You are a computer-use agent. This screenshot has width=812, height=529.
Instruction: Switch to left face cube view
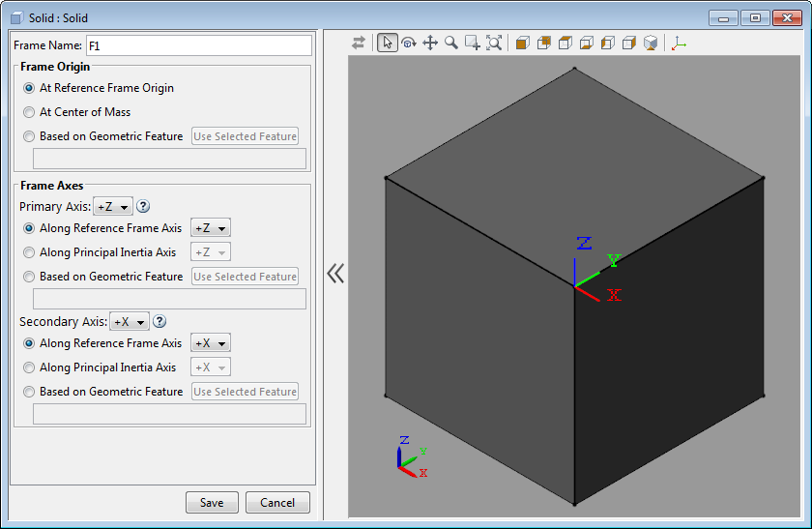click(x=608, y=43)
